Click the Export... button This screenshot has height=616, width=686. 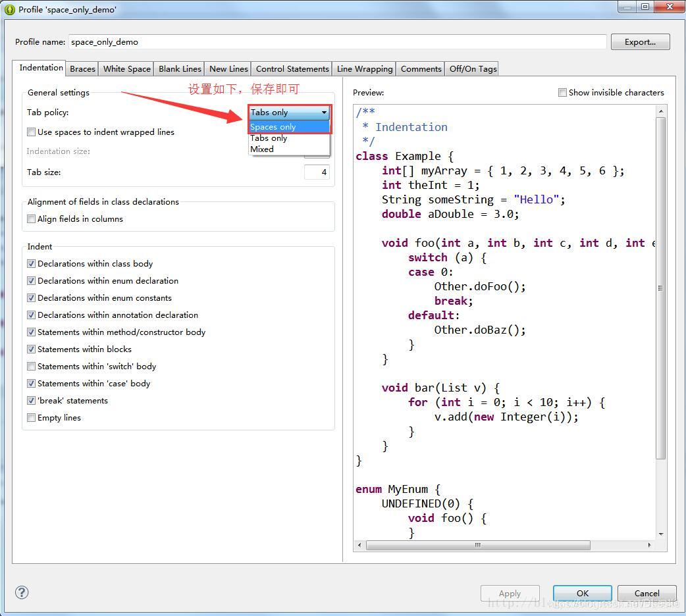640,42
